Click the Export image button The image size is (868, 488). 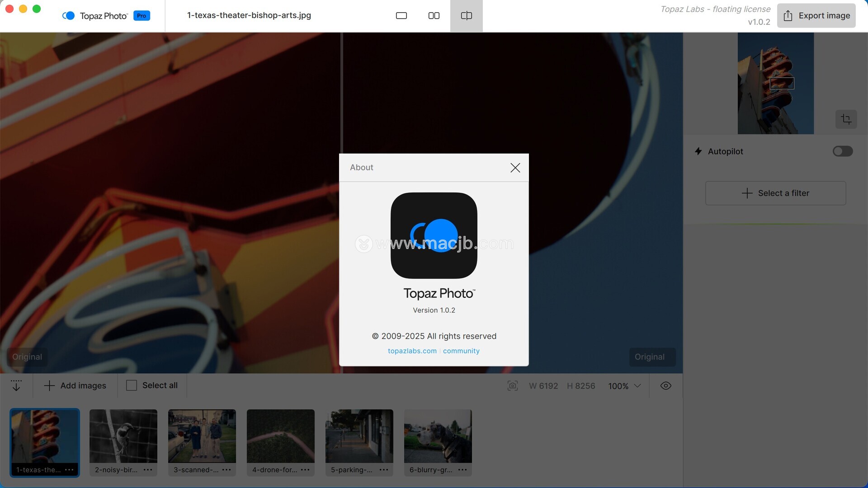(816, 16)
